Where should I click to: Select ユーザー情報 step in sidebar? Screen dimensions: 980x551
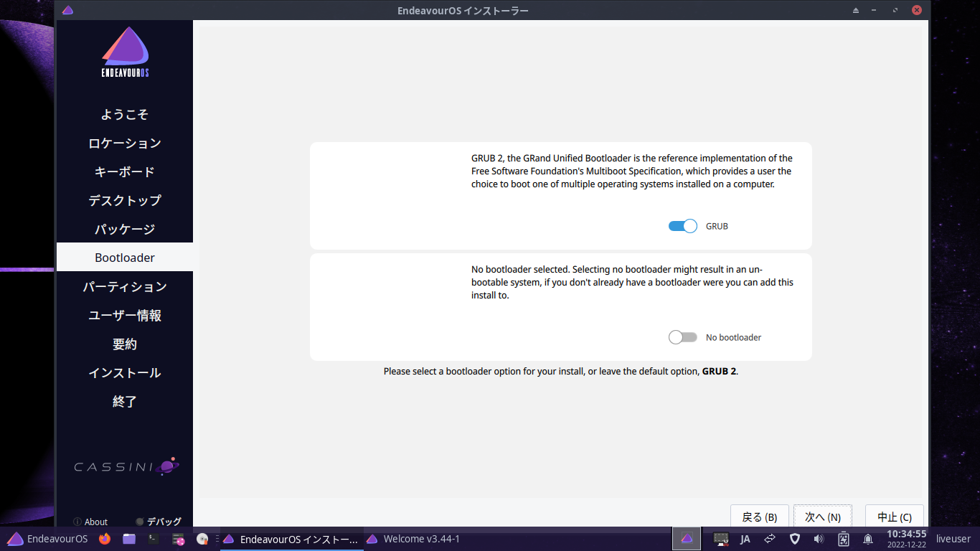click(125, 315)
